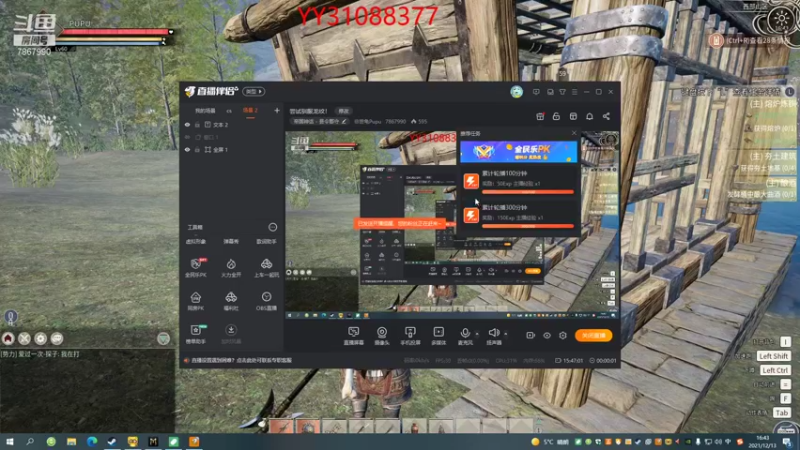Toggle hidden eye of 窗口 1 source
This screenshot has width=800, height=450.
point(187,137)
